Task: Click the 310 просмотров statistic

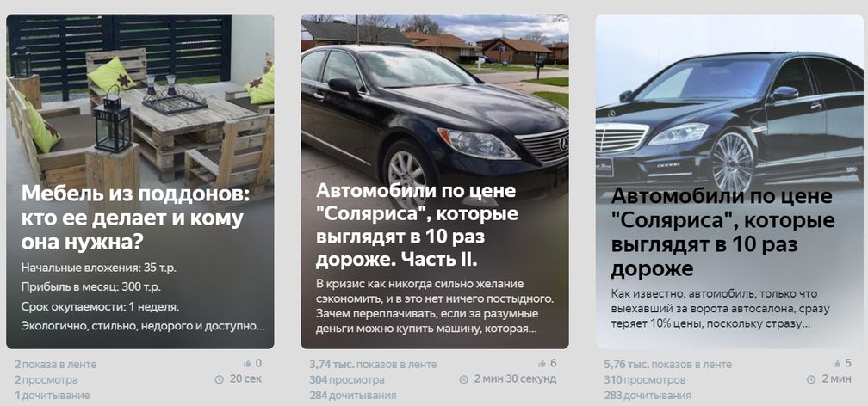Action: point(644,380)
